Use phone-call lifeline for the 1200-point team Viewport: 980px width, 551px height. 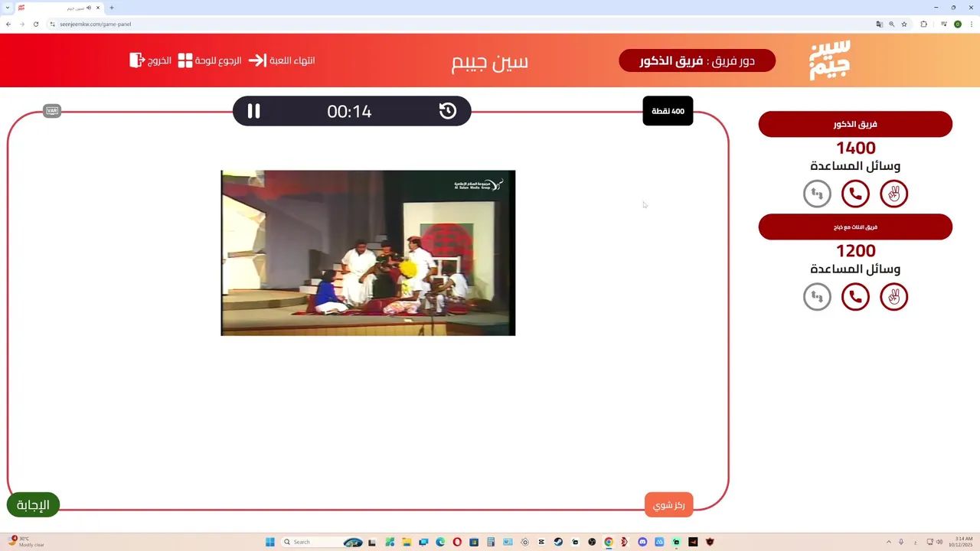855,296
